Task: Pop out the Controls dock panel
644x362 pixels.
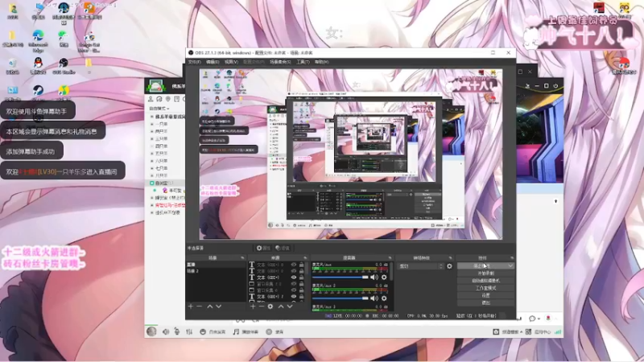Action: (x=512, y=257)
